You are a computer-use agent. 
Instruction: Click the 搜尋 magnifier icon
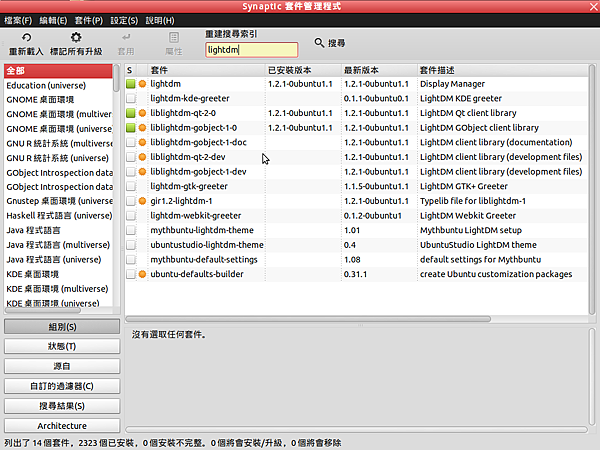pos(319,42)
